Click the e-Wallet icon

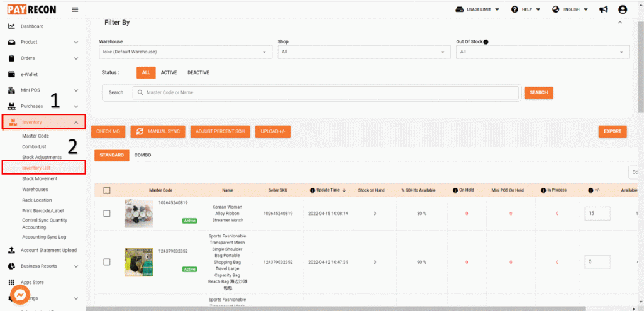coord(12,74)
